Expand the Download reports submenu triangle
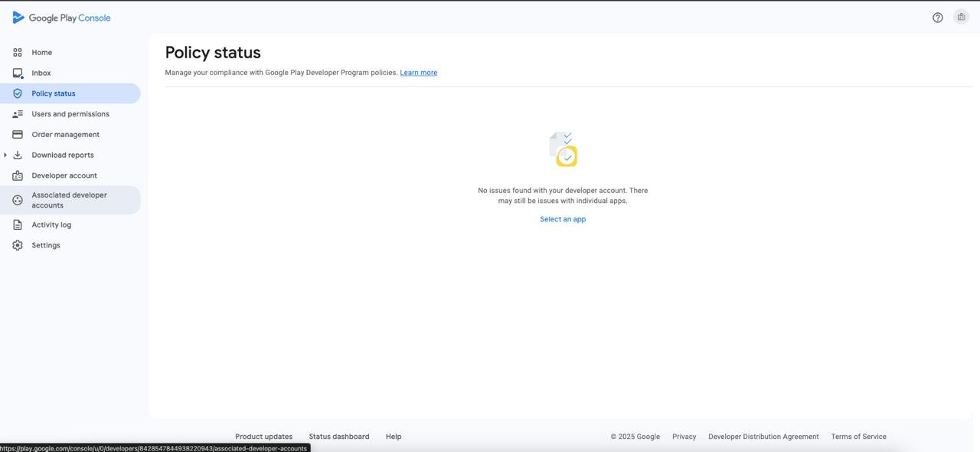The width and height of the screenshot is (980, 452). point(5,155)
